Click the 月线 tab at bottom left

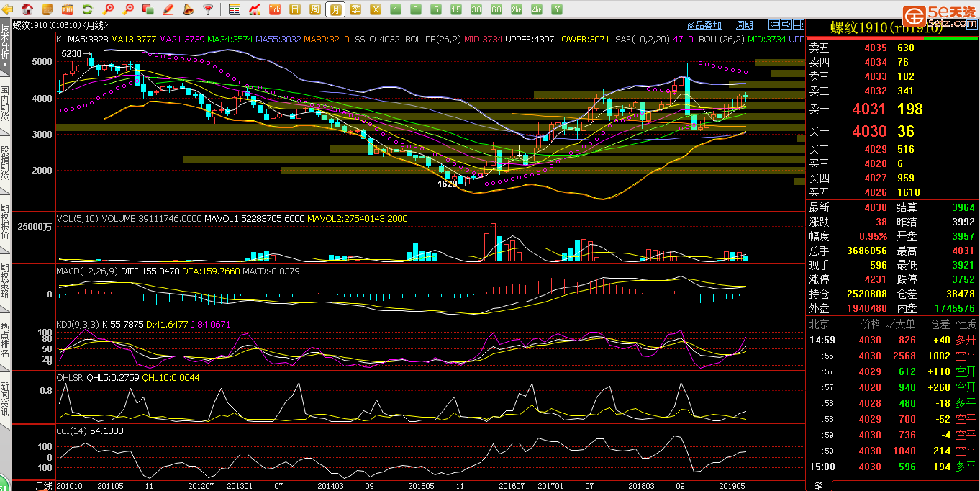pyautogui.click(x=45, y=486)
